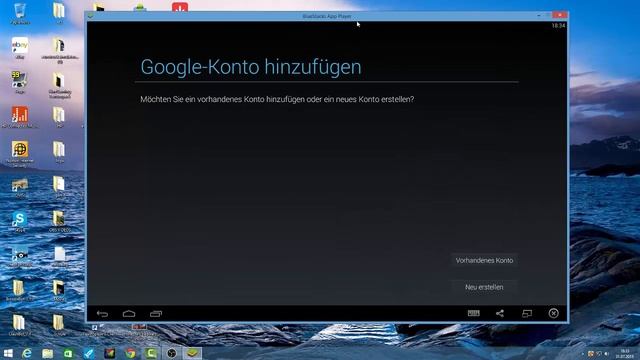Open the eye icon desktop shortcut

(x=20, y=256)
